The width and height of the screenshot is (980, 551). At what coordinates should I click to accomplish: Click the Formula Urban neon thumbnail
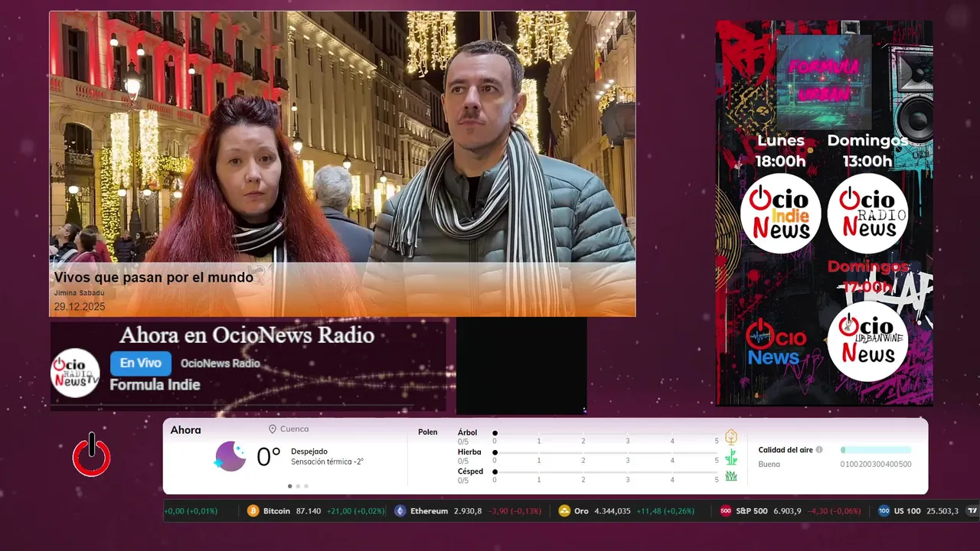(x=824, y=82)
